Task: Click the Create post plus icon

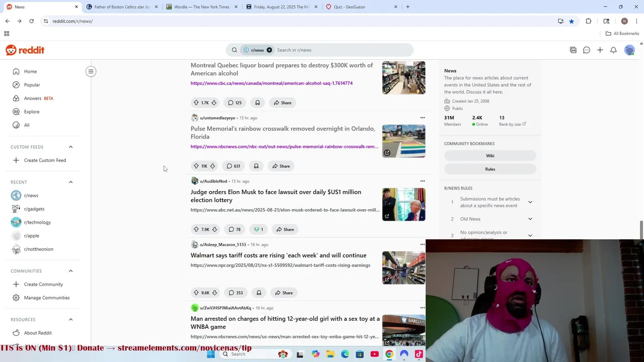Action: pos(600,50)
